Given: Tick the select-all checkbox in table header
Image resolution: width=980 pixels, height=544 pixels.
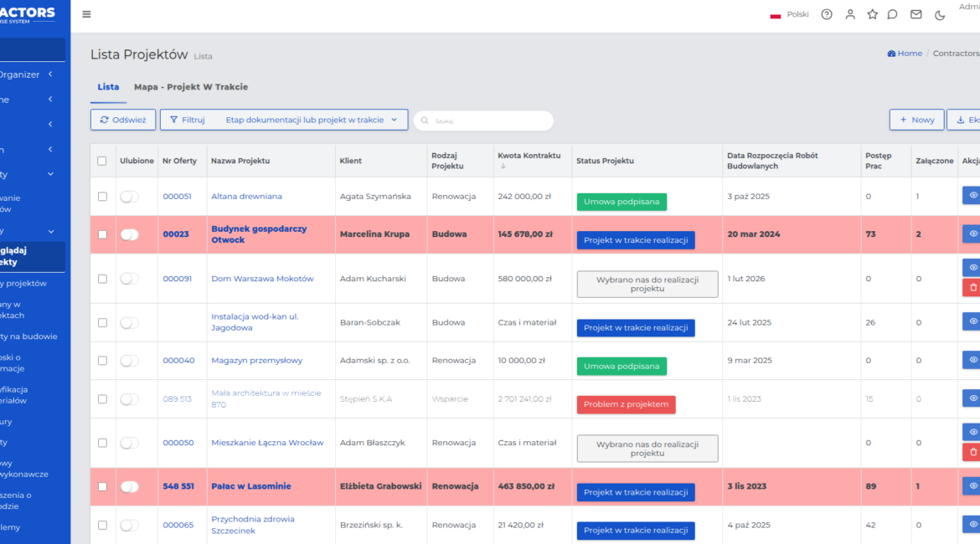Looking at the screenshot, I should [102, 161].
